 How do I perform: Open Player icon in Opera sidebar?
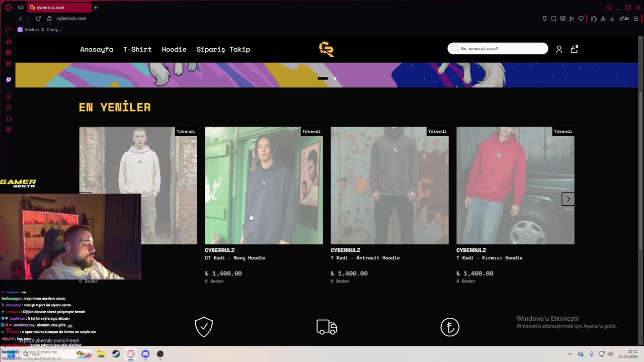pyautogui.click(x=9, y=97)
